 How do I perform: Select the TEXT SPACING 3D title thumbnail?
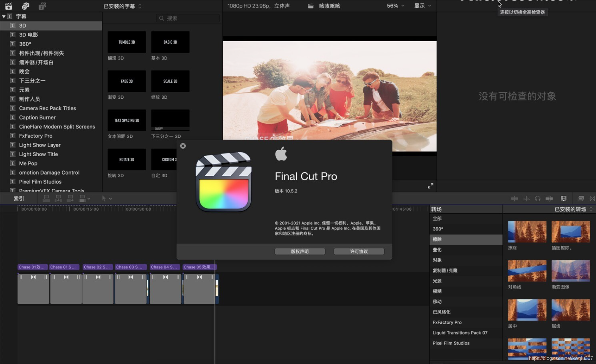point(127,120)
